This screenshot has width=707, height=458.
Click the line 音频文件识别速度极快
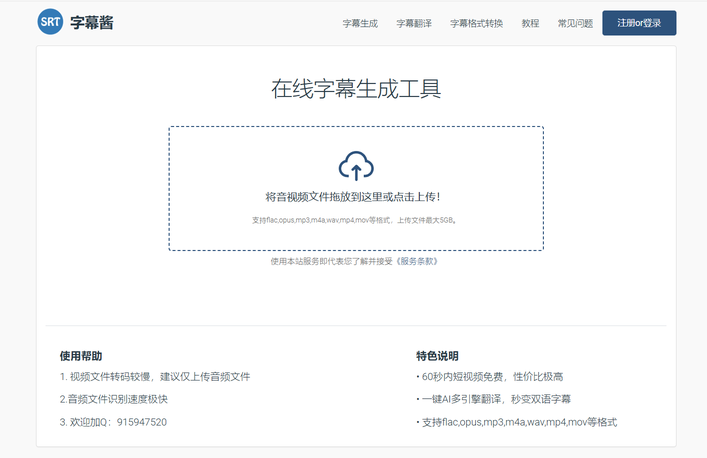[x=114, y=399]
